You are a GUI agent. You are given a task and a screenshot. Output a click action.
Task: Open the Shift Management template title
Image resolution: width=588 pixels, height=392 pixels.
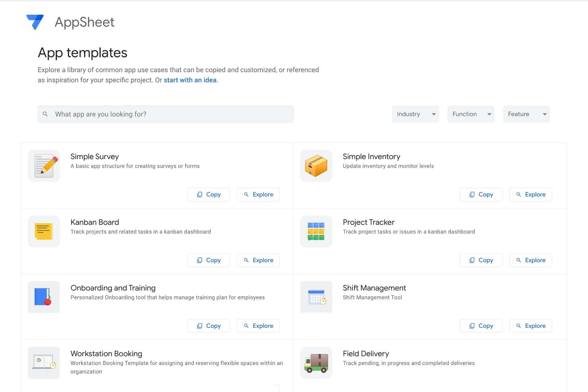tap(374, 288)
